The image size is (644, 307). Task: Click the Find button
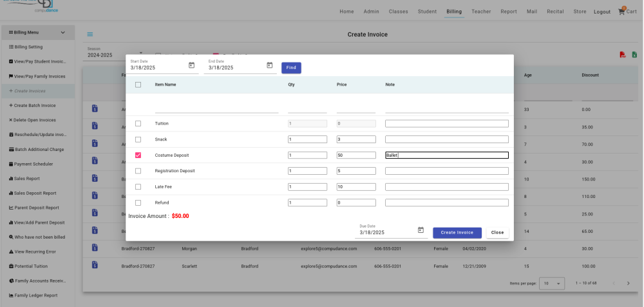click(291, 68)
